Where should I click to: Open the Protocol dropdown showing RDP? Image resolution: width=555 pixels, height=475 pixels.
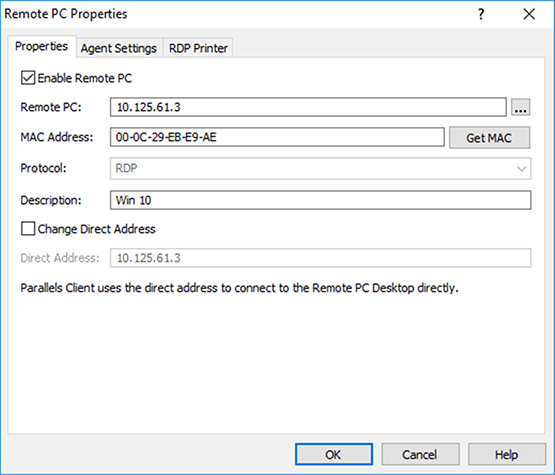pos(320,168)
